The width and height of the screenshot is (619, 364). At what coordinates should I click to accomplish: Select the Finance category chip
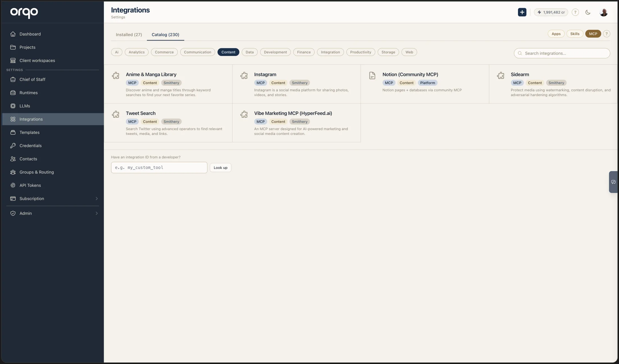(304, 52)
